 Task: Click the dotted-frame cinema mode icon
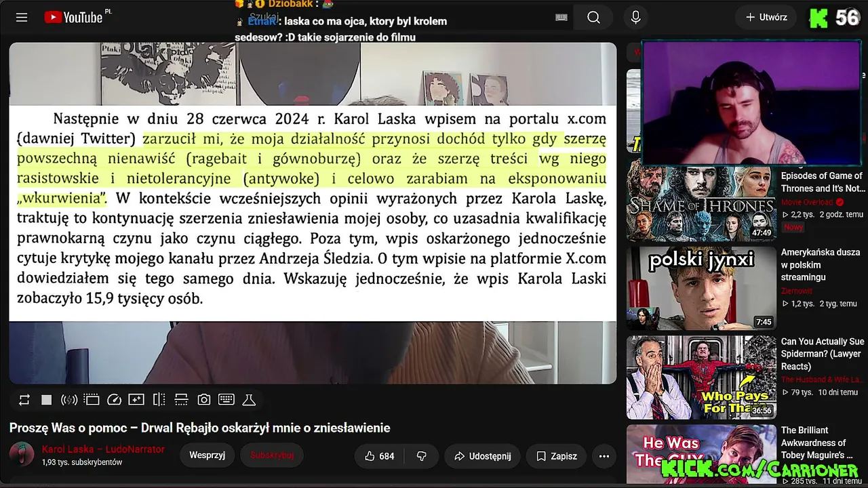(92, 400)
